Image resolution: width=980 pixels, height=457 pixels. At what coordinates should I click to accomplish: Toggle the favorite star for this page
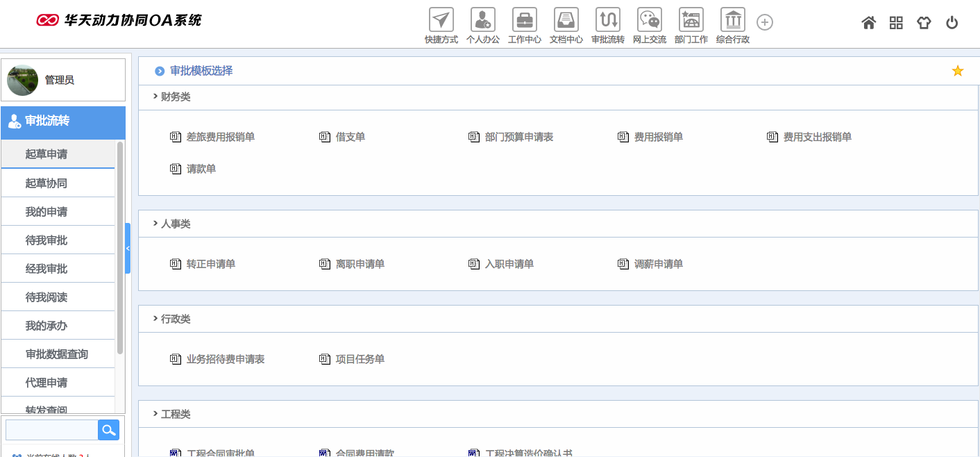point(957,71)
